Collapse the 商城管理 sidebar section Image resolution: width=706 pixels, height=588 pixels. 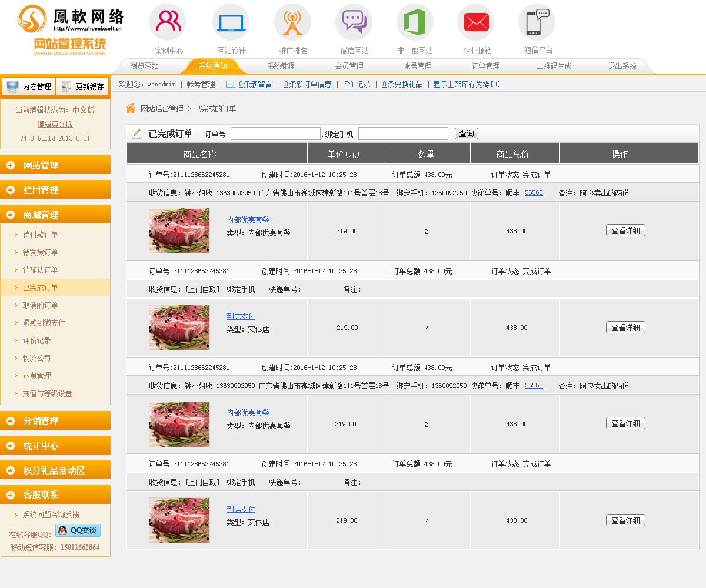[x=55, y=215]
